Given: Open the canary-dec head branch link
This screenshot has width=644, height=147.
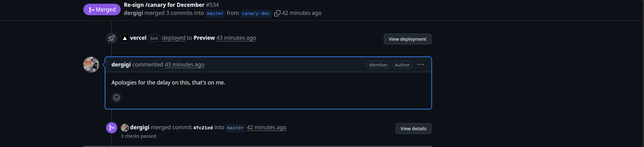Looking at the screenshot, I should click(256, 13).
